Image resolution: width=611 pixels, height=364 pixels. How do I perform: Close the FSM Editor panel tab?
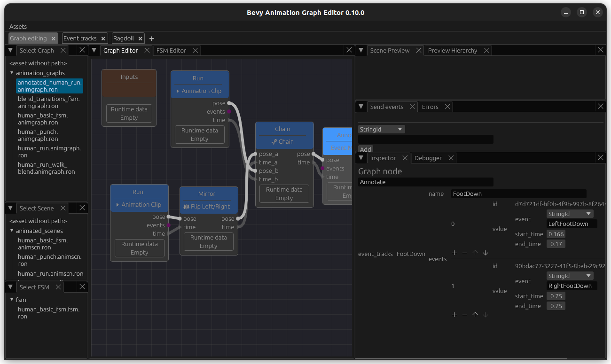tap(195, 50)
